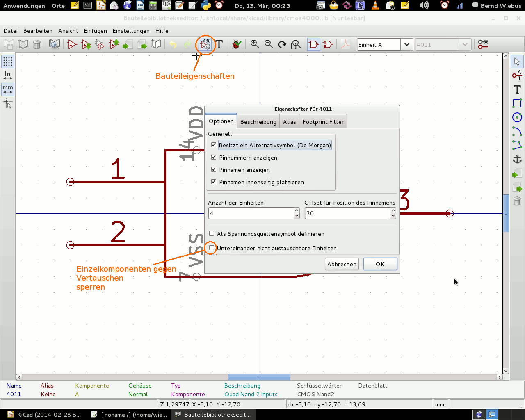Open the Footprint Filter tab
Viewport: 525px width, 420px height.
tap(323, 122)
